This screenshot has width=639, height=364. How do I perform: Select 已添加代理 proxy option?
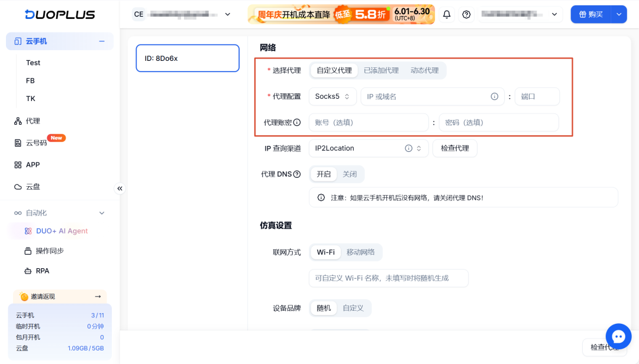point(381,70)
